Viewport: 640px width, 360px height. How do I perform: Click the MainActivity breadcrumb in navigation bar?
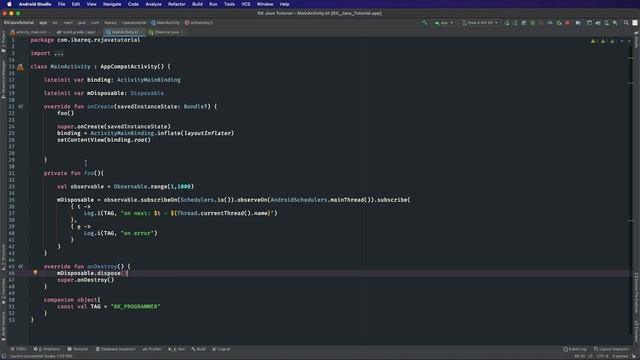pyautogui.click(x=165, y=23)
